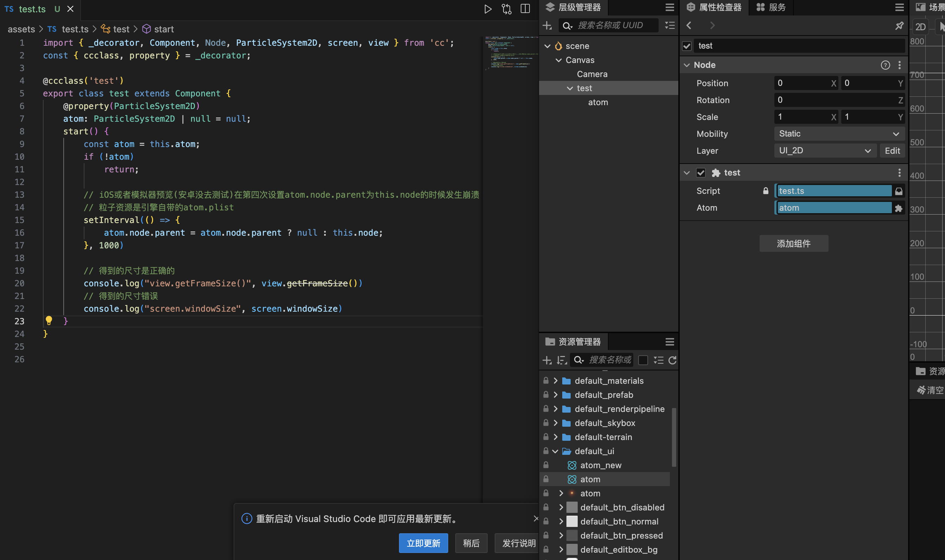Disable the test component checkbox
945x560 pixels.
(701, 173)
